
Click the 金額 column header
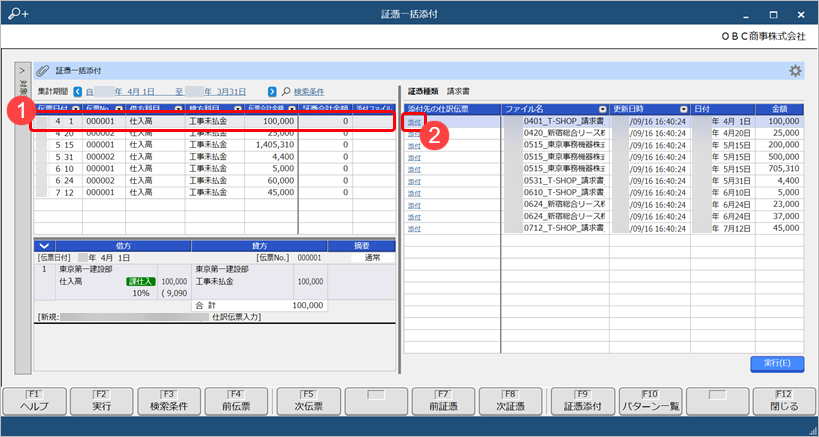tap(779, 109)
